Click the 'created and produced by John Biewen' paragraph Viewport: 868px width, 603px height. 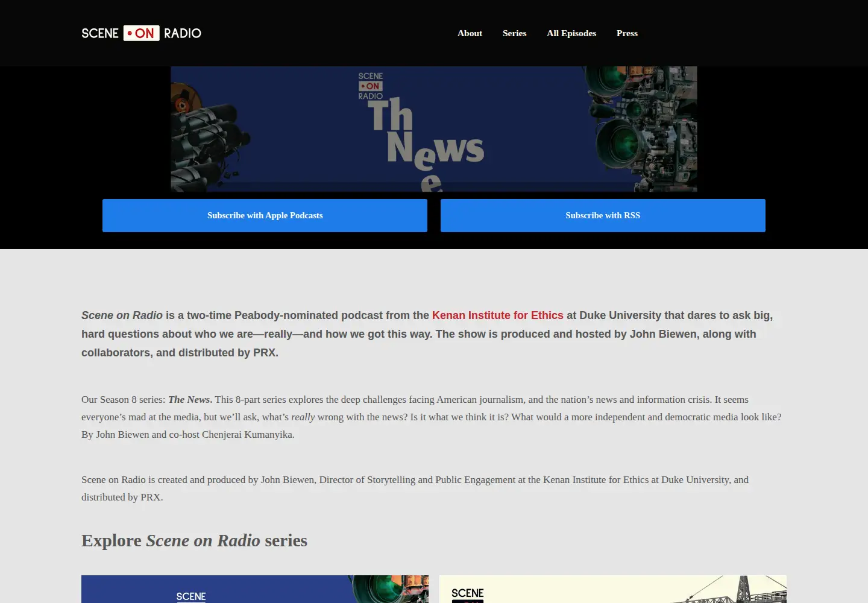pyautogui.click(x=415, y=488)
